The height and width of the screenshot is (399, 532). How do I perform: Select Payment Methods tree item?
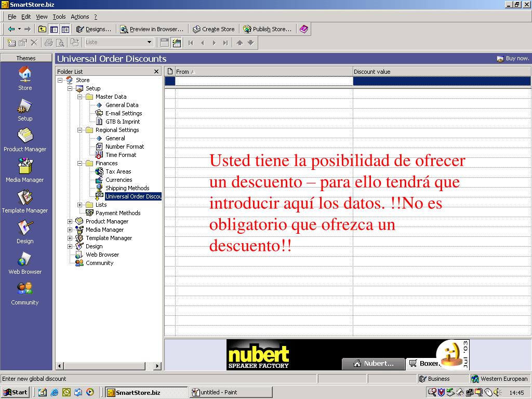pos(118,213)
